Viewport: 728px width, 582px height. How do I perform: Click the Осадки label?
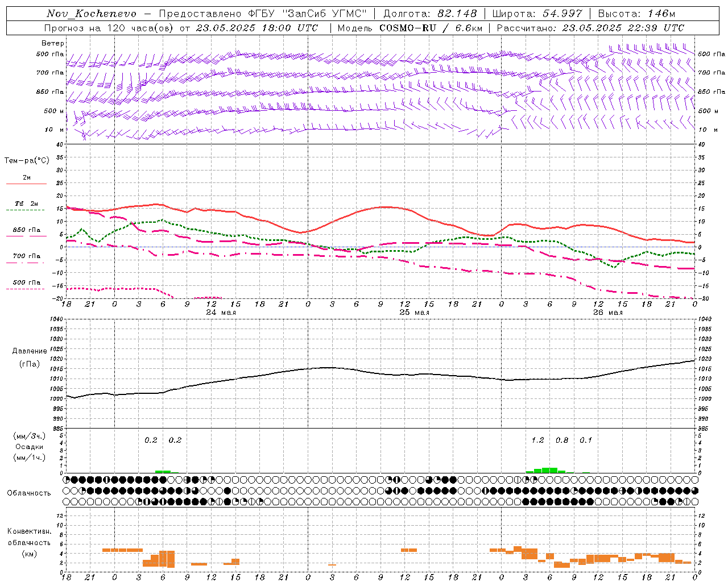click(30, 447)
